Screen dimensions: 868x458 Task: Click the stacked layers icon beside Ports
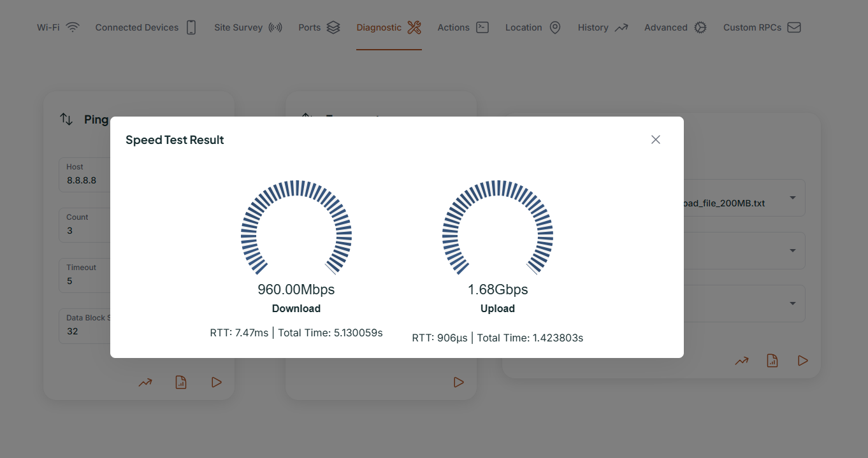click(x=333, y=27)
